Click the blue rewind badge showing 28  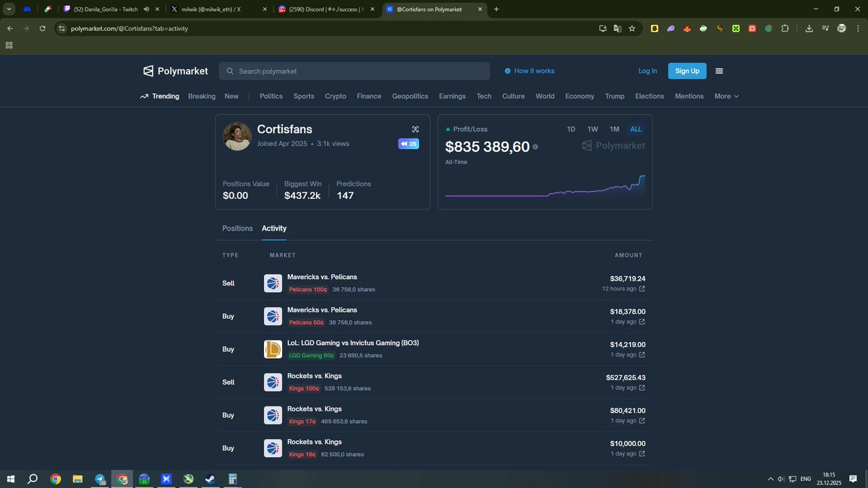(409, 144)
